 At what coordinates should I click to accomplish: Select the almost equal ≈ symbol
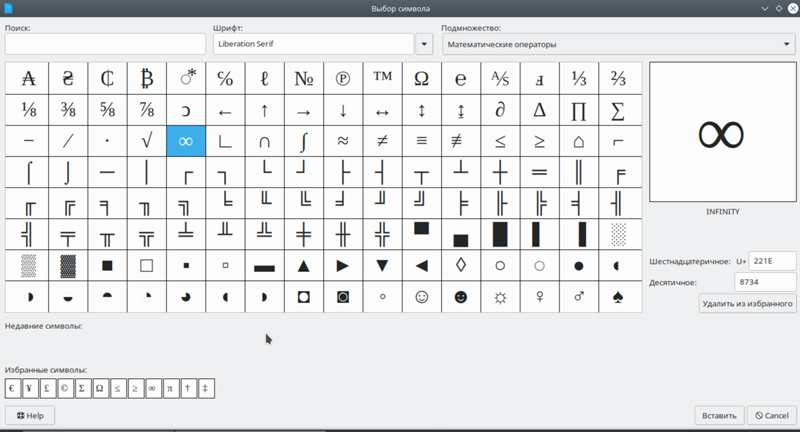coord(343,141)
